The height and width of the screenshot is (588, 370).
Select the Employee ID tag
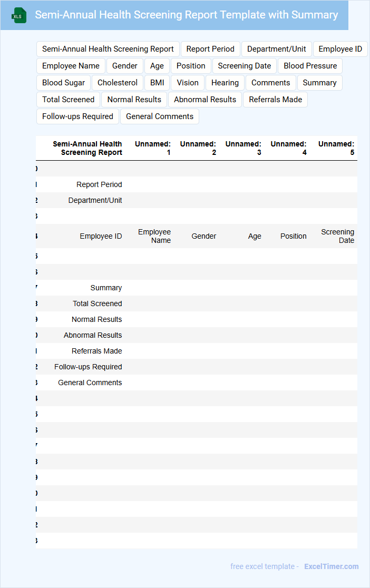pos(340,49)
